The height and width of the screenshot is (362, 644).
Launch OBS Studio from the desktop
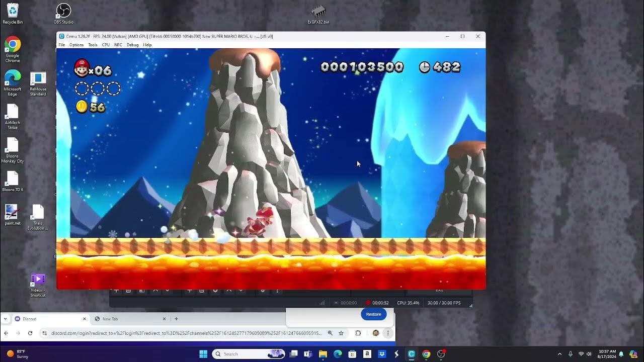point(63,14)
